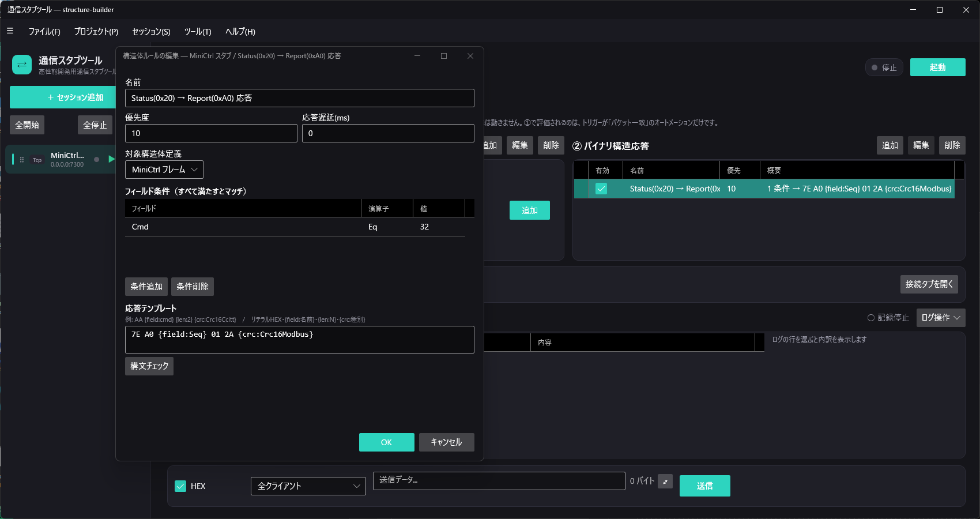
Task: Click the 起動 button
Action: tap(937, 67)
